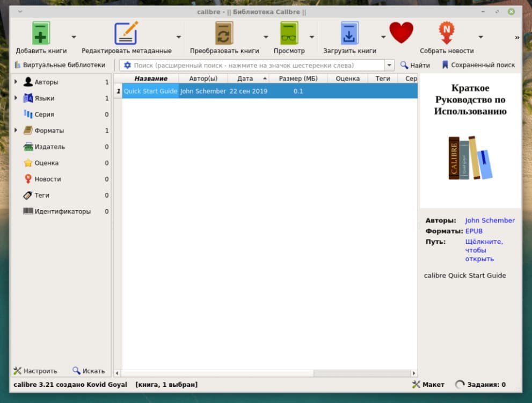
Task: Sort by Размер (МБ) column header
Action: click(x=298, y=78)
